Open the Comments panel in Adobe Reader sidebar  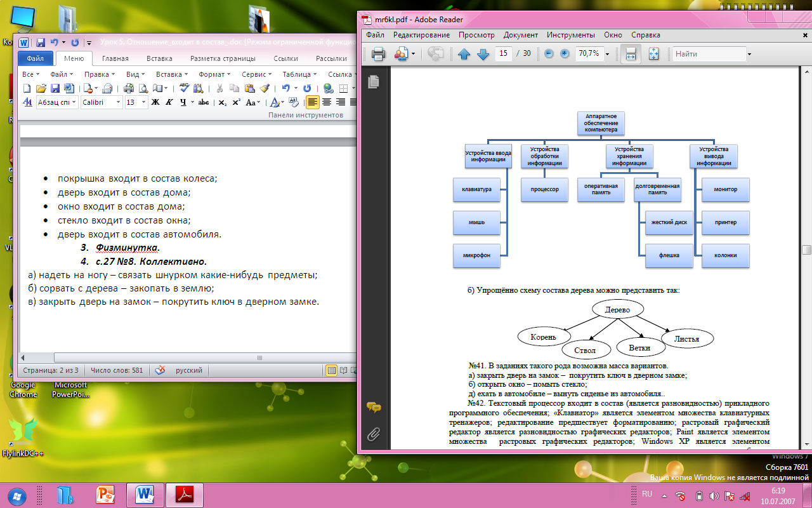[374, 408]
